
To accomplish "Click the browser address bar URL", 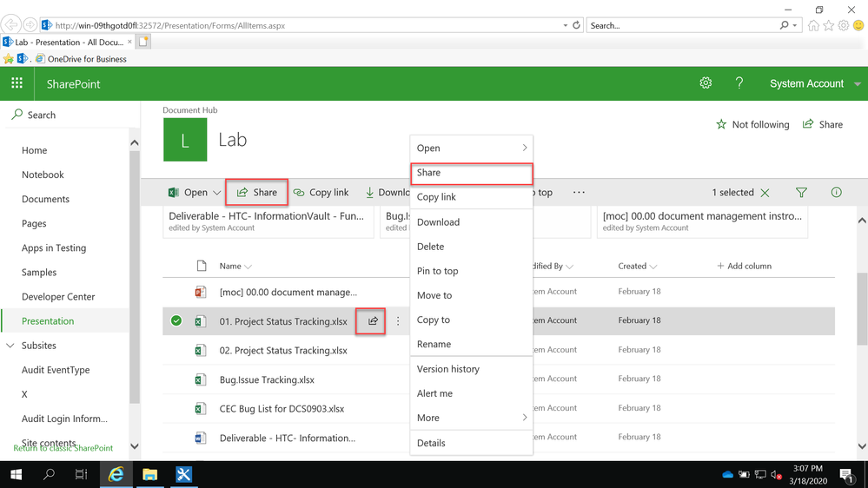I will point(170,25).
